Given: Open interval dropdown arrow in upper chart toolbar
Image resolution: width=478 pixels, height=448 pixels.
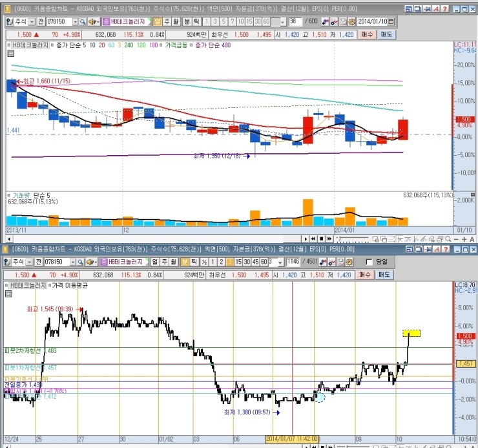Looking at the screenshot, I should pyautogui.click(x=283, y=22).
